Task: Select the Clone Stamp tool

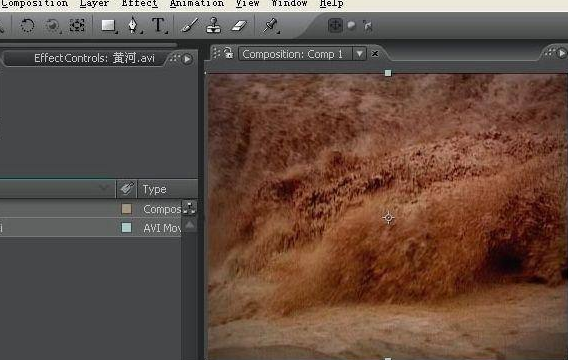Action: point(213,25)
